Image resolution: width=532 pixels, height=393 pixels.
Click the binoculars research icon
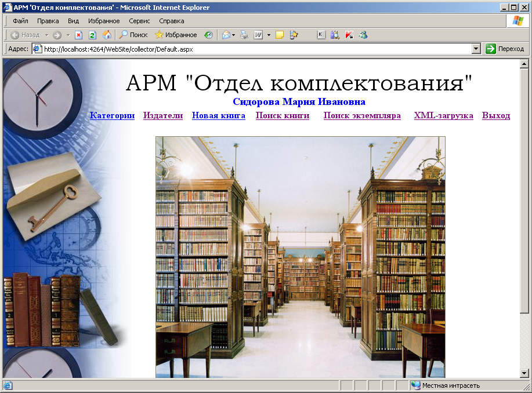[x=335, y=35]
